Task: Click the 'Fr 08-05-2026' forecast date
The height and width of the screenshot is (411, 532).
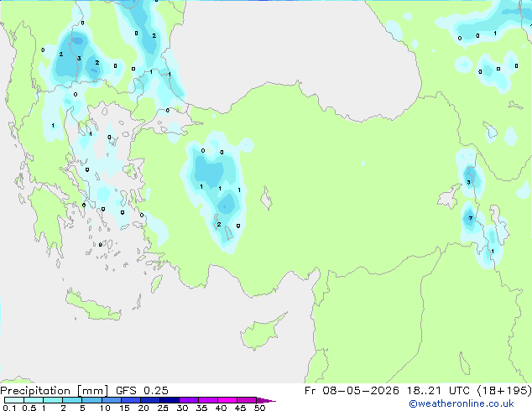Action: (x=352, y=391)
